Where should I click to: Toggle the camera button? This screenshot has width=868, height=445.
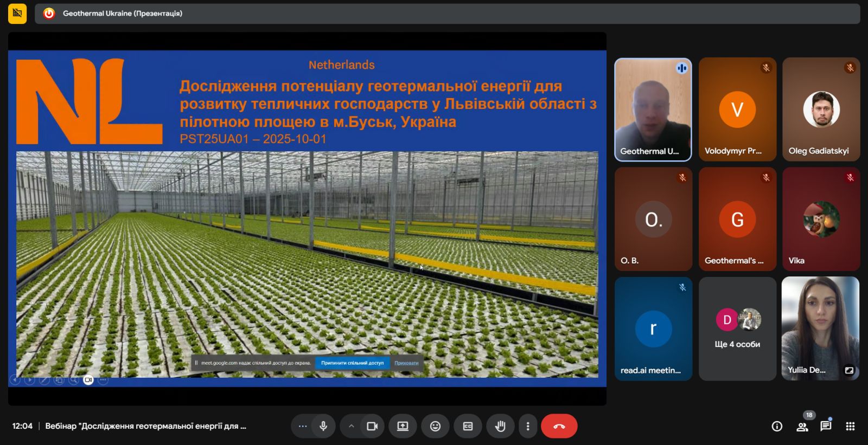tap(372, 426)
